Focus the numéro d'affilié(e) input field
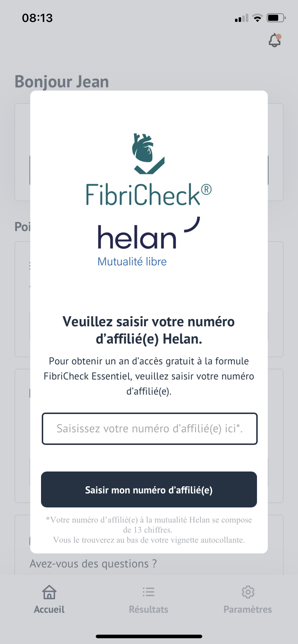This screenshot has height=644, width=298. (x=149, y=429)
